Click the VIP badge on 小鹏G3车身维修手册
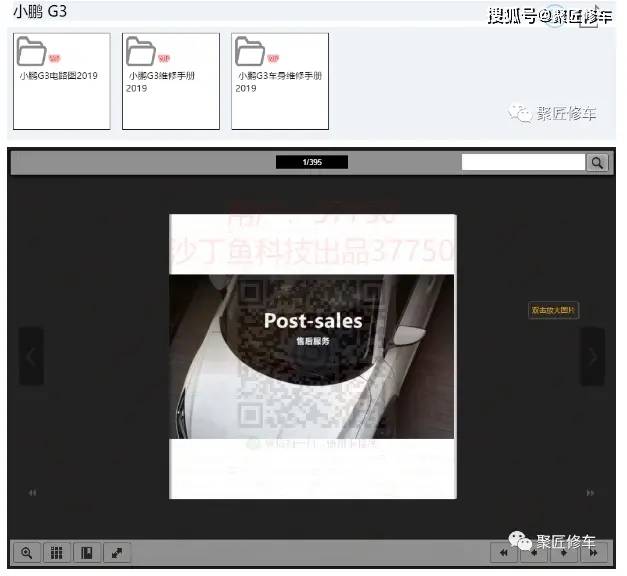This screenshot has height=576, width=627. point(273,59)
